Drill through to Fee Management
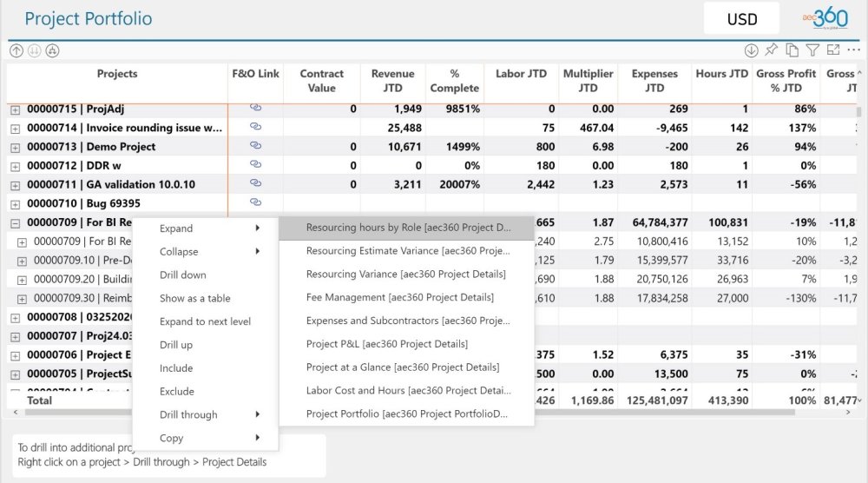 (407, 297)
